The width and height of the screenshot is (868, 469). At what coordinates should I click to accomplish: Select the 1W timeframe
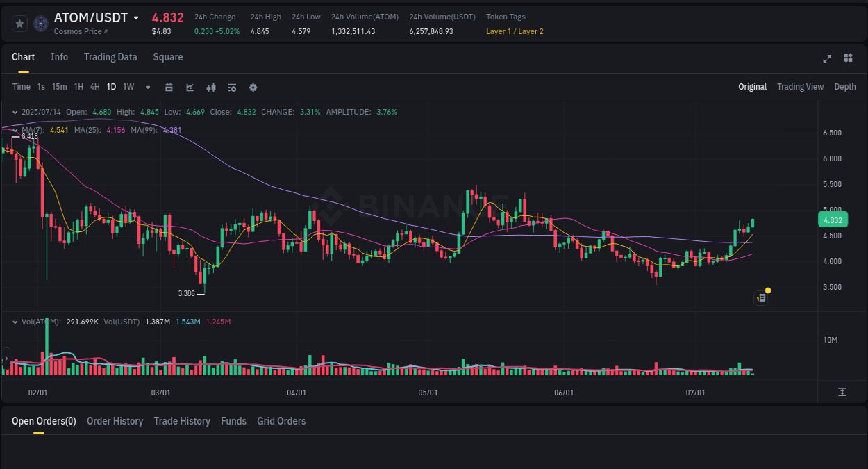coord(128,87)
